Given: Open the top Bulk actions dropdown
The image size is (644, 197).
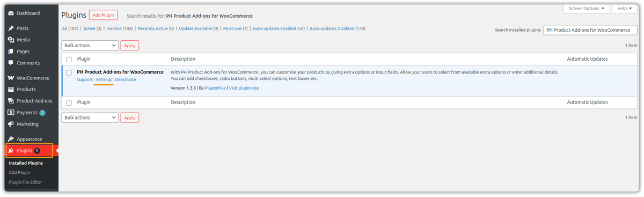Looking at the screenshot, I should (90, 46).
